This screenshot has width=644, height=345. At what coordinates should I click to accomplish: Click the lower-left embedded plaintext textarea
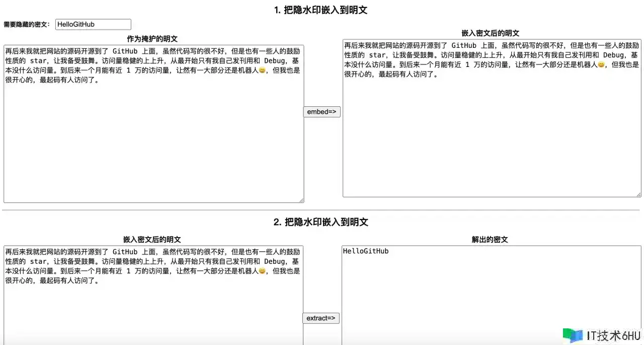(x=153, y=296)
